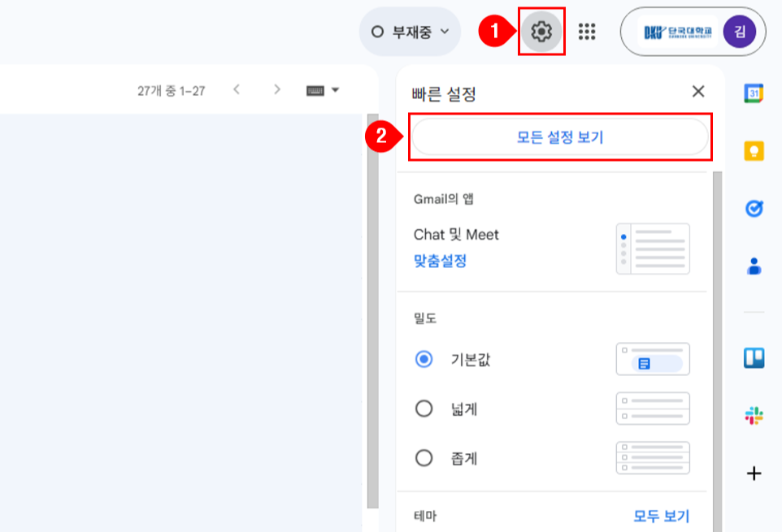Open the Google apps grid launcher
Viewport: 782px width, 532px height.
(587, 32)
